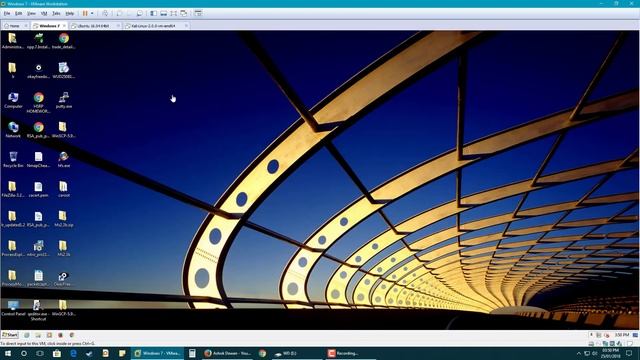The width and height of the screenshot is (640, 360).
Task: Select the Recycle Bin desktop icon
Action: tap(13, 160)
